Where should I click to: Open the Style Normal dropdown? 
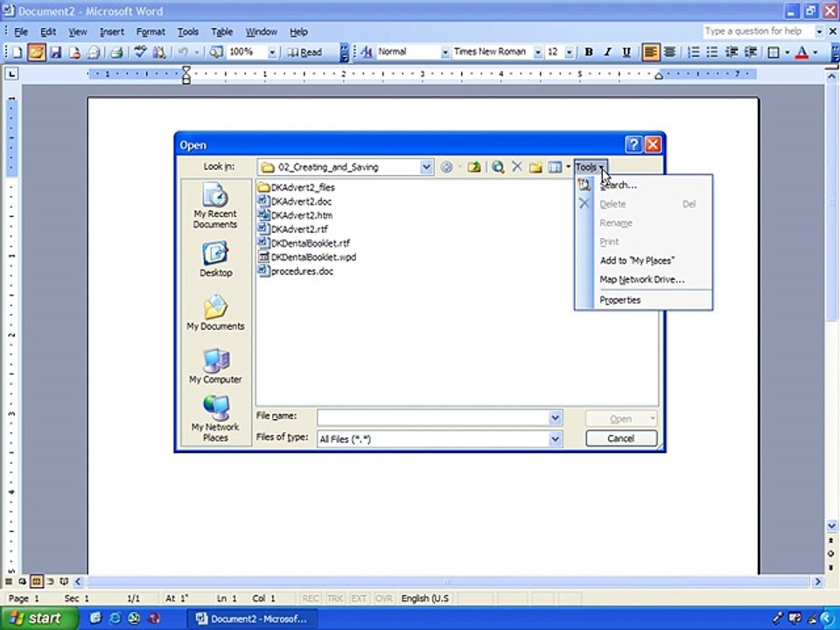tap(444, 52)
